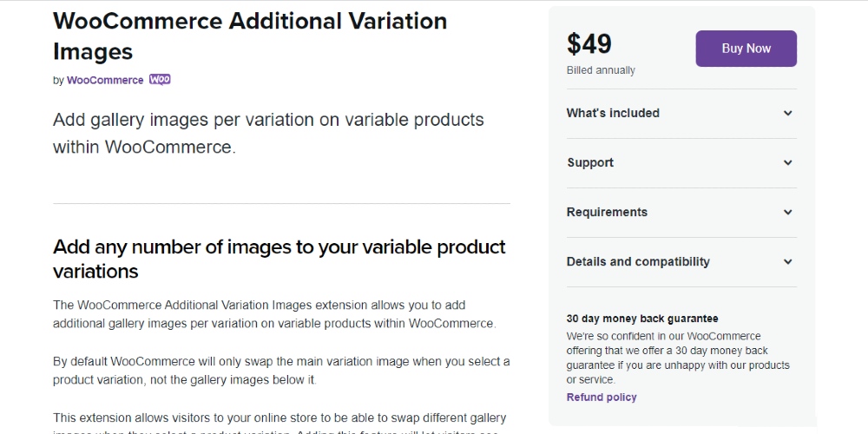Click the Buy Now button
This screenshot has height=434, width=868.
tap(746, 49)
